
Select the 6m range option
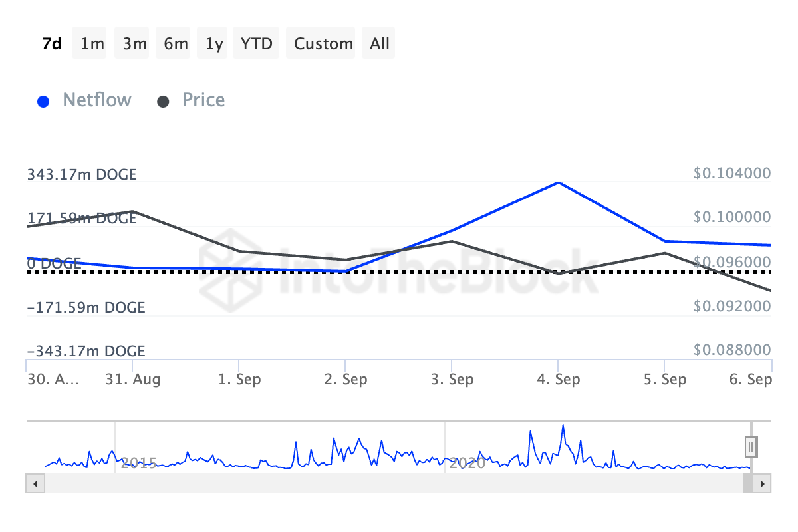point(176,44)
